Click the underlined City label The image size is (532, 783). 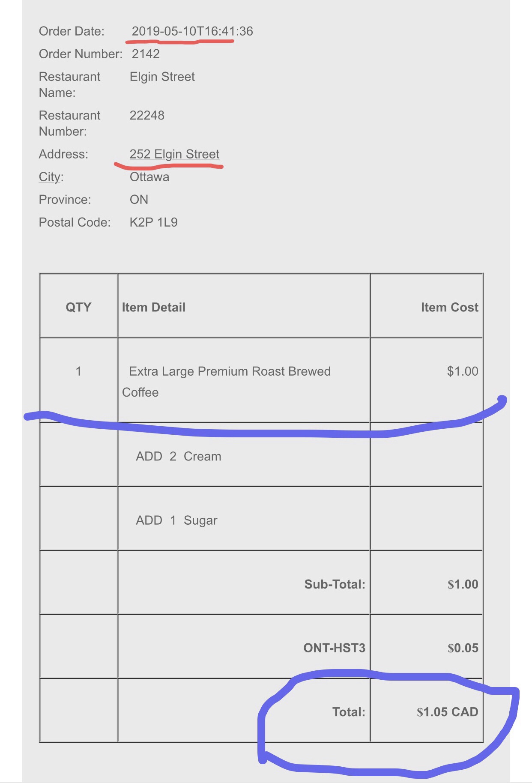click(51, 176)
